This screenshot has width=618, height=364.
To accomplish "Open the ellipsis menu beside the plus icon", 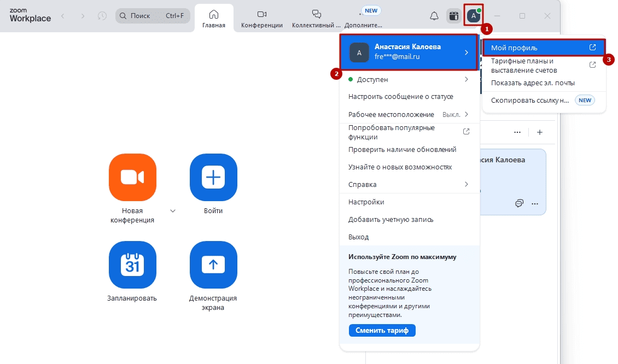I will coord(517,132).
